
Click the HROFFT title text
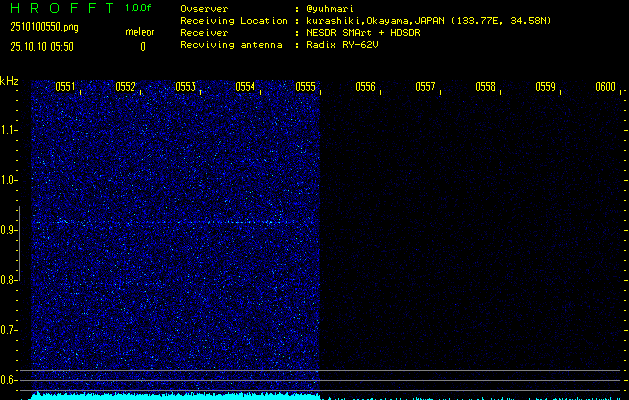[x=62, y=8]
